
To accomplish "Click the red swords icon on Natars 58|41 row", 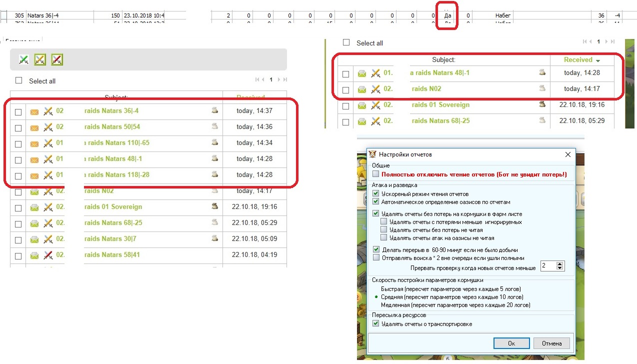I will (48, 255).
